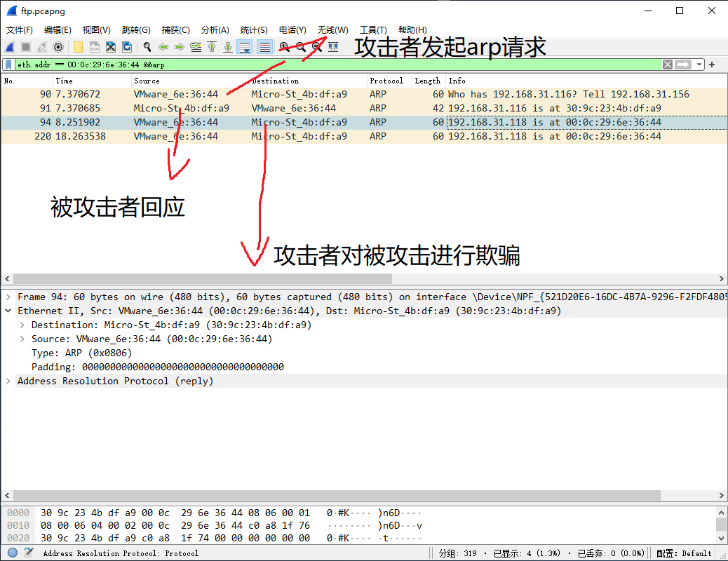Zoom in on packet text
728x561 pixels.
(x=284, y=47)
